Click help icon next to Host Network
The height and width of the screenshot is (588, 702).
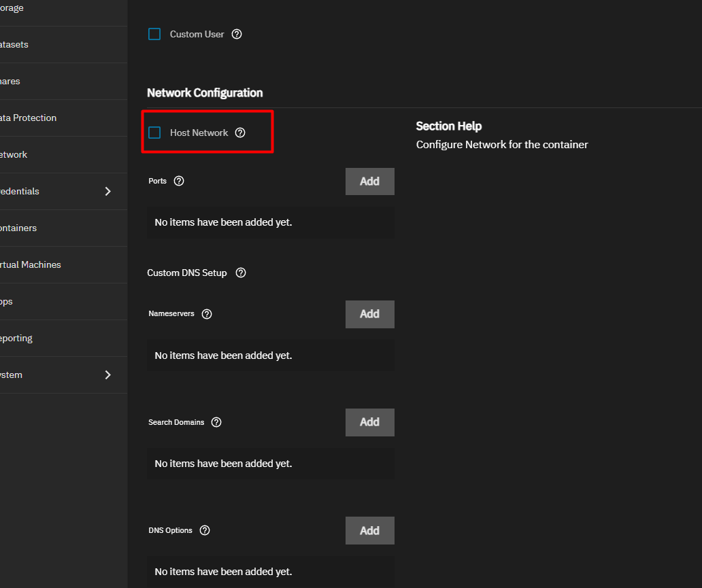(240, 133)
